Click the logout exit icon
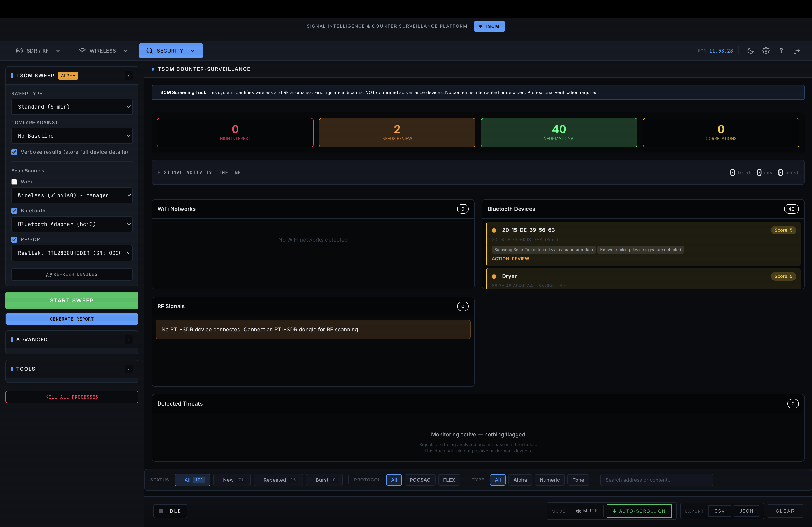812x527 pixels. point(796,51)
